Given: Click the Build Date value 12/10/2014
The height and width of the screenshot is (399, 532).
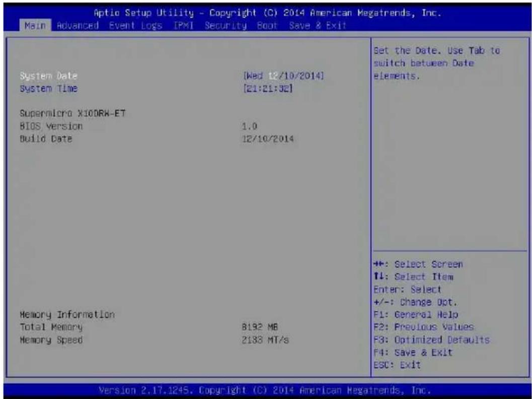Looking at the screenshot, I should tap(268, 139).
